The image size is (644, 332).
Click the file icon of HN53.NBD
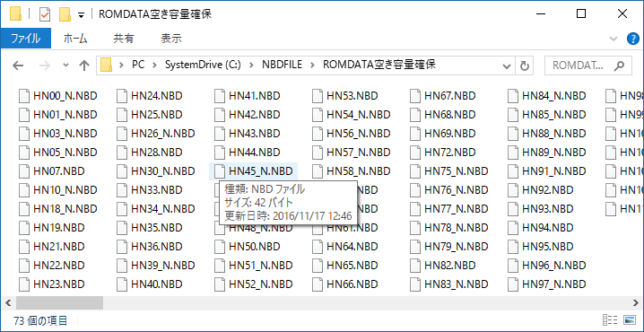318,96
